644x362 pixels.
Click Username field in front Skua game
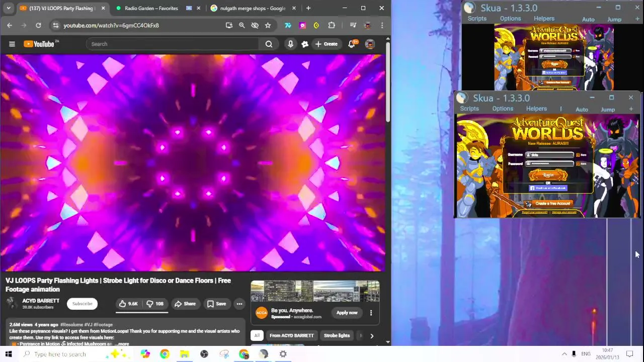click(x=549, y=155)
